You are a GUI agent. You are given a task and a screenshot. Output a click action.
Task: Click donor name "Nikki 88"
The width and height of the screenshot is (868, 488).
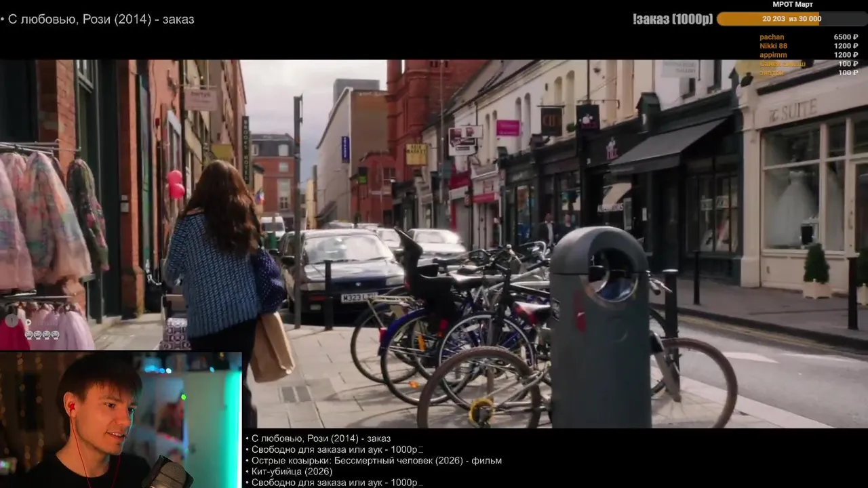773,46
